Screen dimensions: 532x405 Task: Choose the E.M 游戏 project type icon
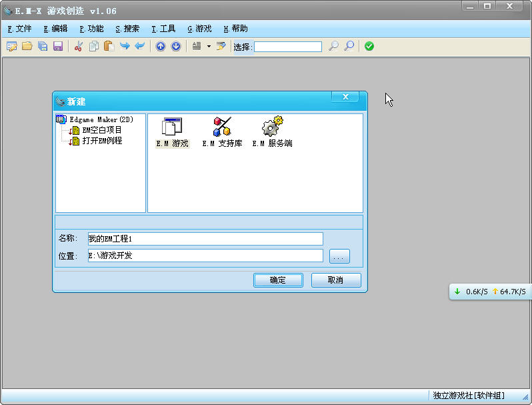172,132
